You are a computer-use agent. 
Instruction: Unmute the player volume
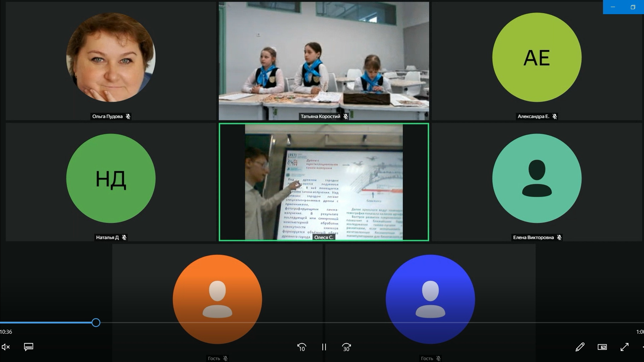(x=6, y=347)
